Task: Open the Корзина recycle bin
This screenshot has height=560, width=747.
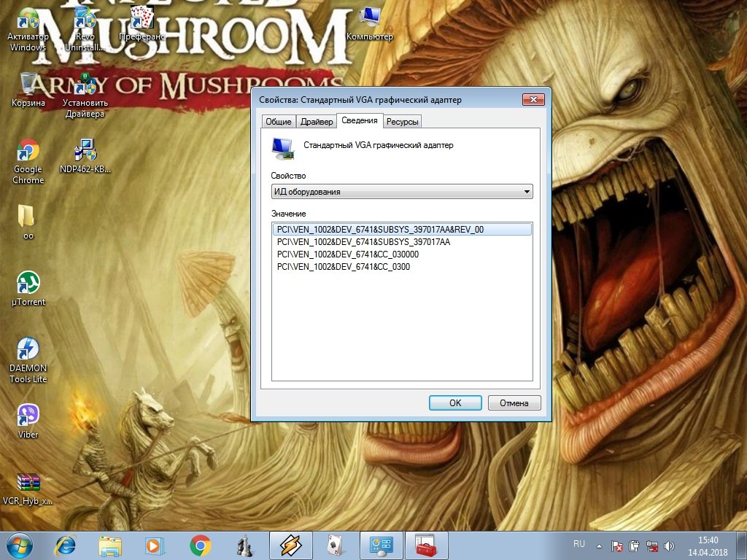Action: click(x=28, y=90)
